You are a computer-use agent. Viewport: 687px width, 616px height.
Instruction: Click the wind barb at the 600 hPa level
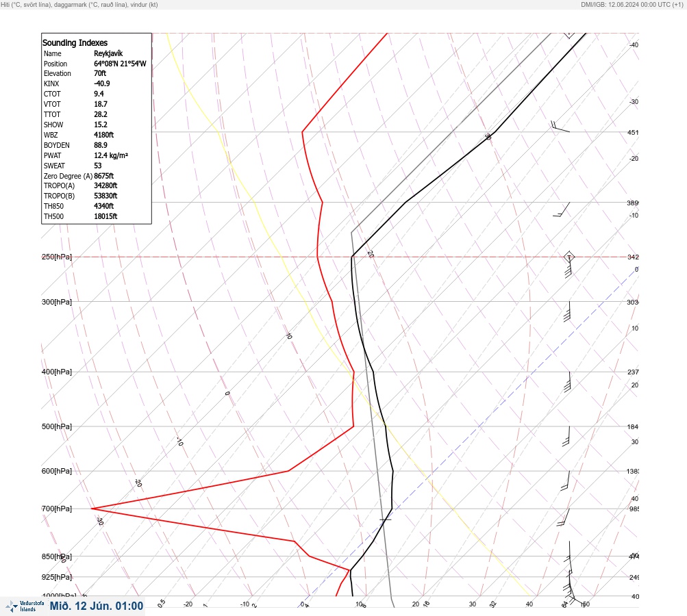click(565, 480)
